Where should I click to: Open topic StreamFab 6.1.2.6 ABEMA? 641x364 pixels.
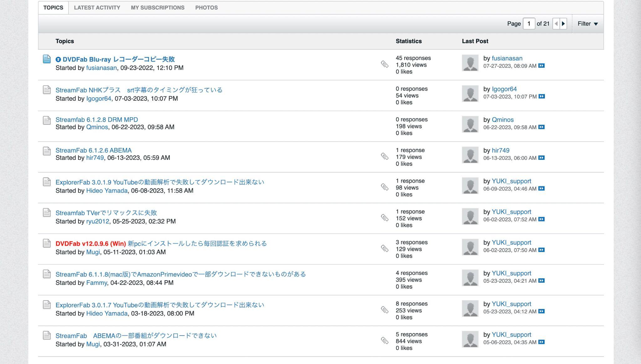(x=94, y=150)
